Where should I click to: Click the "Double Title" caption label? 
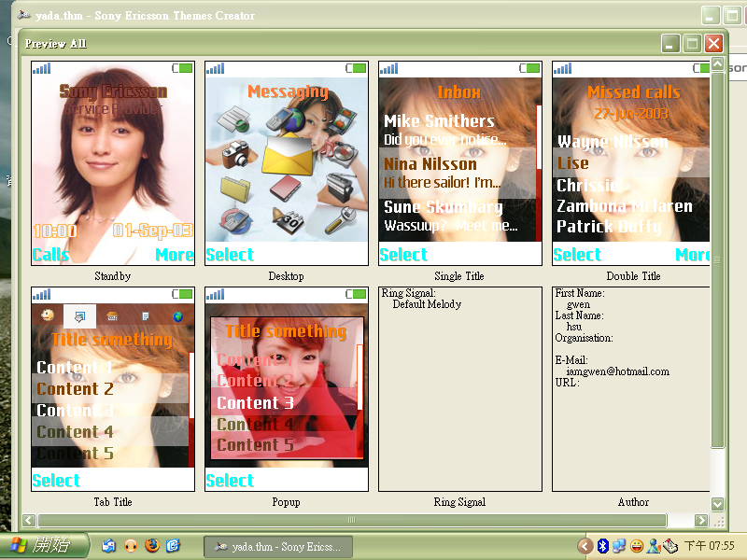pos(633,276)
